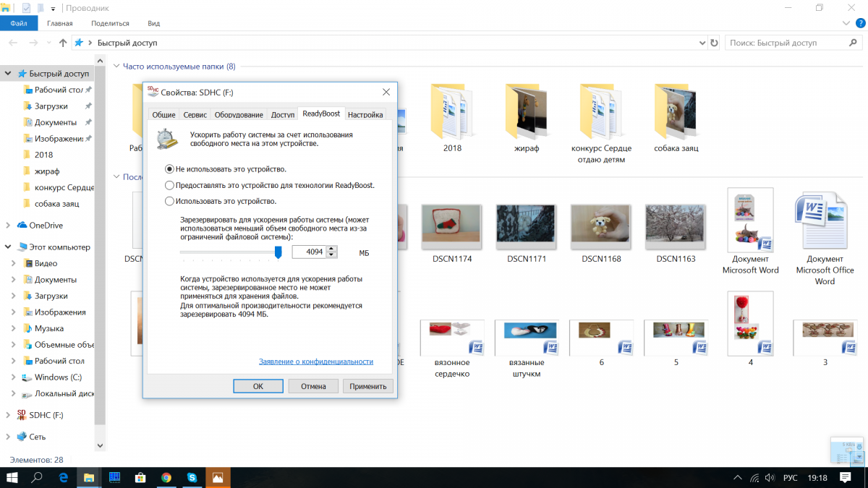Switch to the Сервис tab
This screenshot has height=488, width=868.
[x=195, y=114]
